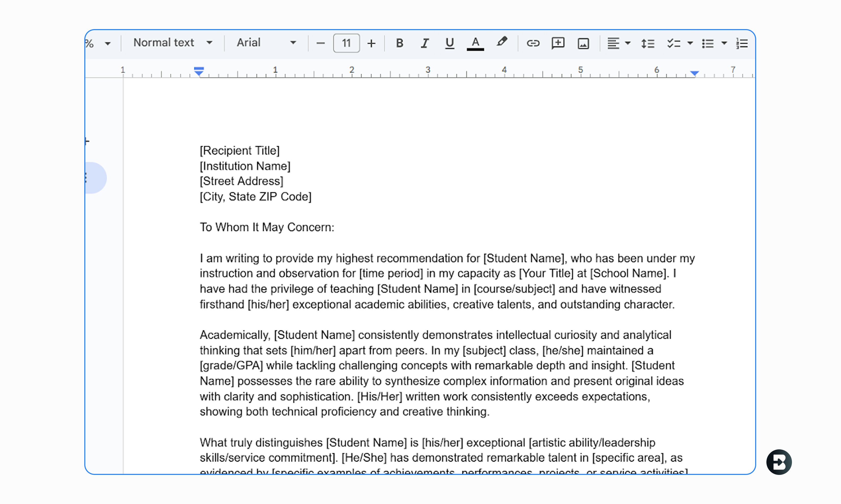Open the line and paragraph spacing icon
The width and height of the screenshot is (841, 504).
point(648,43)
